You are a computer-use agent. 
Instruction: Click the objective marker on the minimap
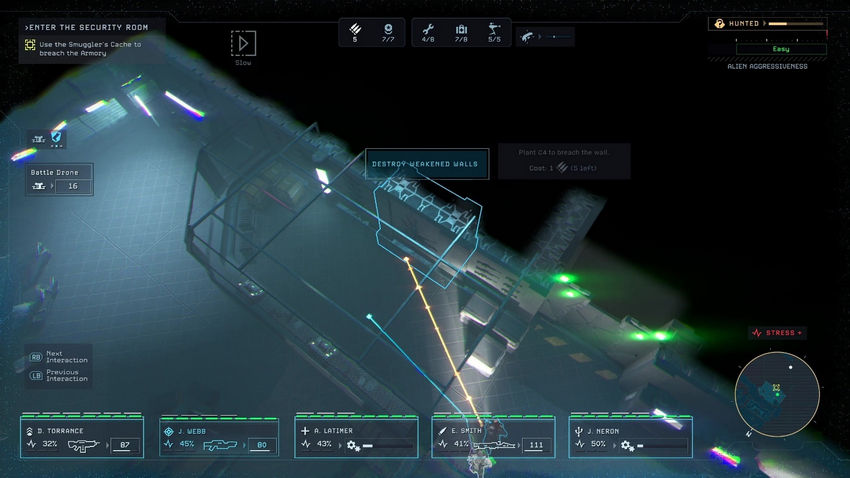[x=776, y=387]
